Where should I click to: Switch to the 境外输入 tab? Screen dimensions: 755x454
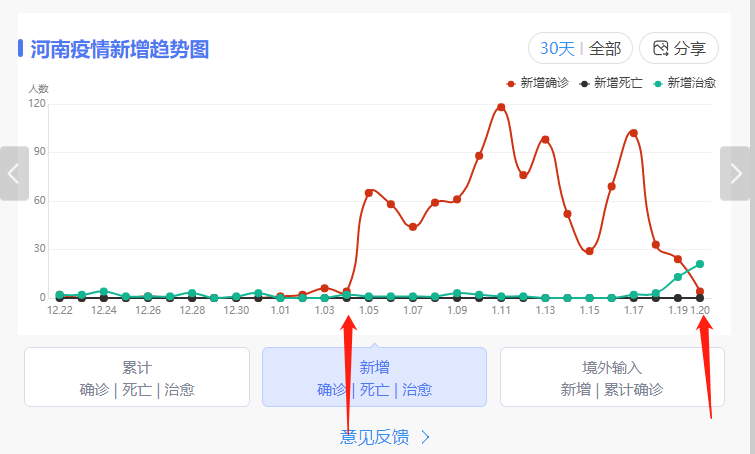click(x=611, y=377)
